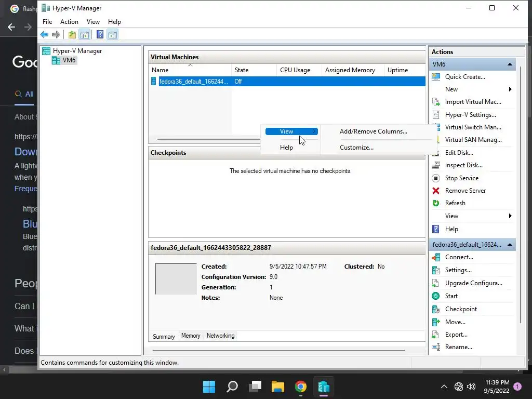Click the Connect icon in Actions
This screenshot has height=399, width=532.
[x=436, y=257]
